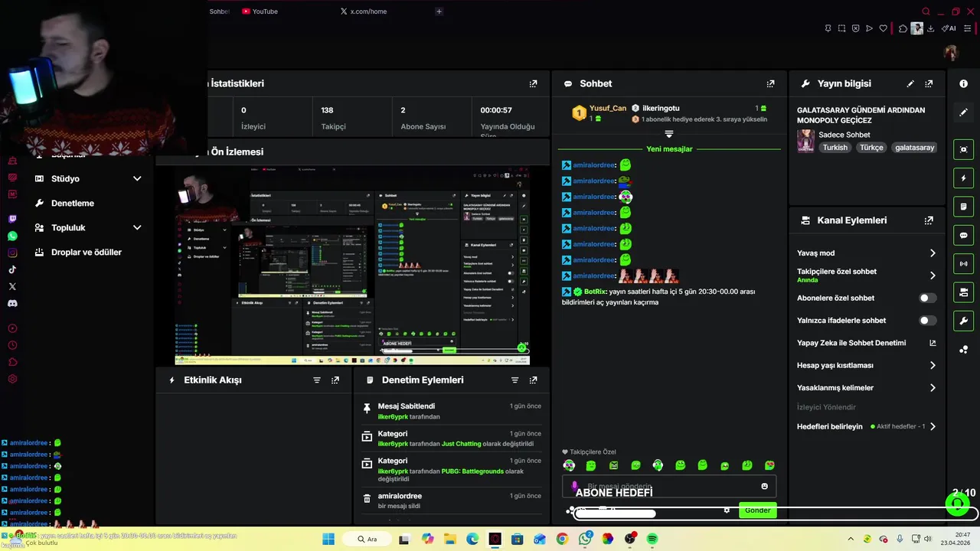Open X in the browser sidebar

pos(12,286)
